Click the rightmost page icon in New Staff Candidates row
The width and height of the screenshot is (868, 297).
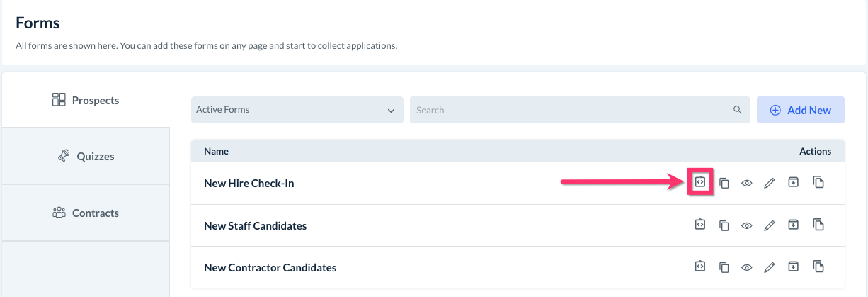point(818,225)
